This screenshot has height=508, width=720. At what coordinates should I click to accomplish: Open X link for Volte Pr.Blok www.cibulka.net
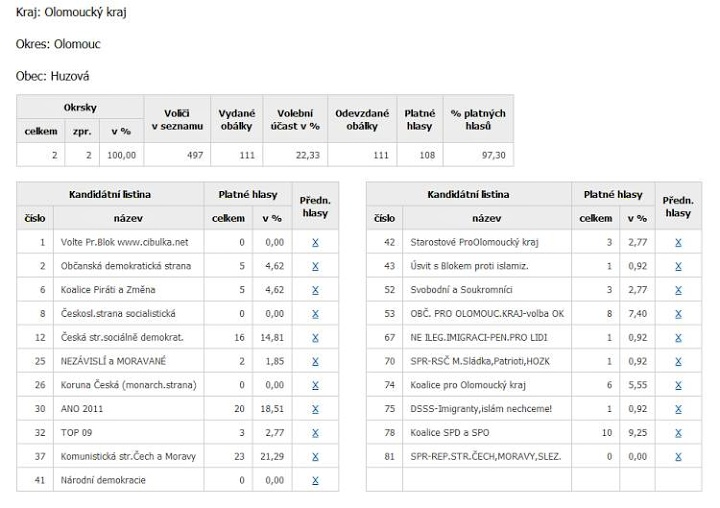tap(315, 243)
